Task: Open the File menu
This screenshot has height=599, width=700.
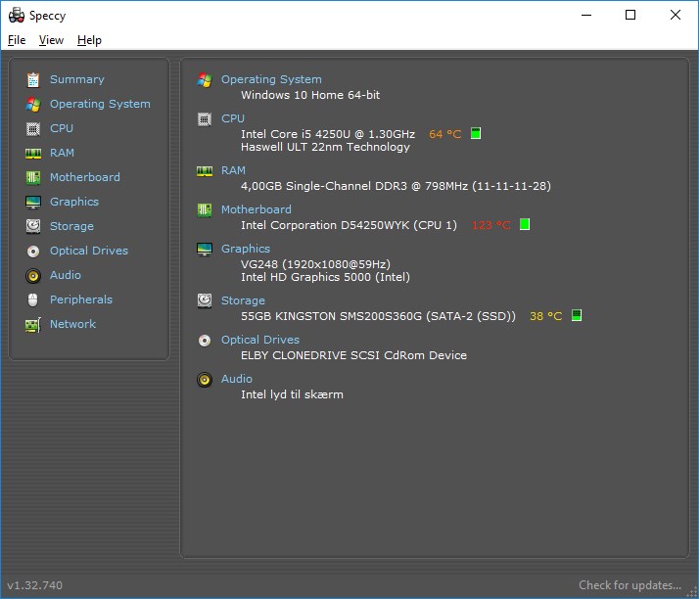Action: pos(17,40)
